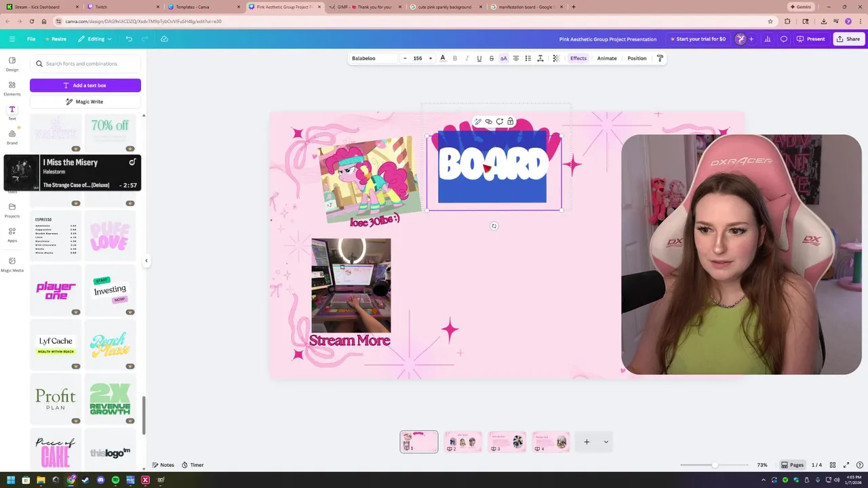This screenshot has height=488, width=868.
Task: Click the Present button
Action: pos(811,39)
